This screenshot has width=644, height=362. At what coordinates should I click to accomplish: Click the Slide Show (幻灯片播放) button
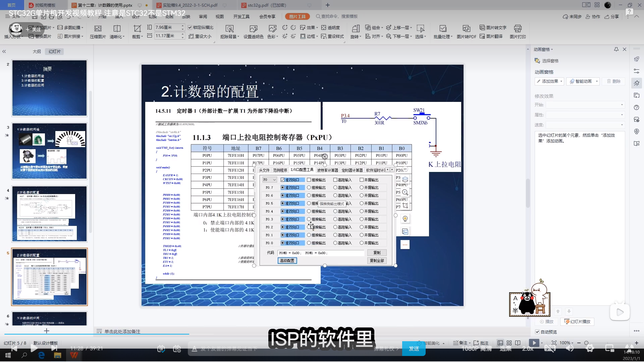tap(578, 321)
